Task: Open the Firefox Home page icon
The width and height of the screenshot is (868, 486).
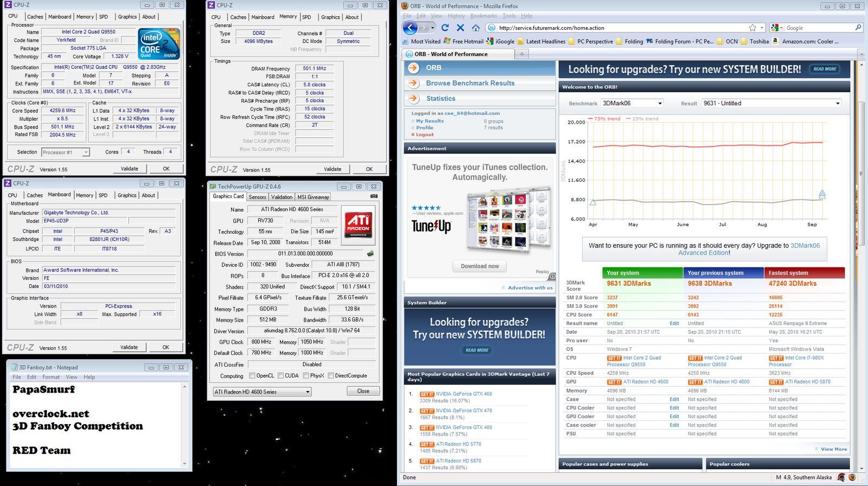Action: click(475, 28)
